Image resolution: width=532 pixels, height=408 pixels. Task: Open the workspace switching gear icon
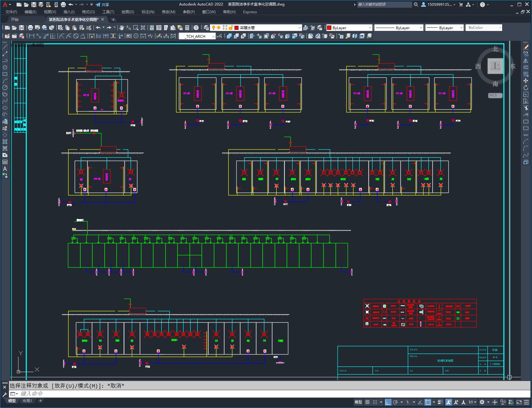tap(482, 402)
